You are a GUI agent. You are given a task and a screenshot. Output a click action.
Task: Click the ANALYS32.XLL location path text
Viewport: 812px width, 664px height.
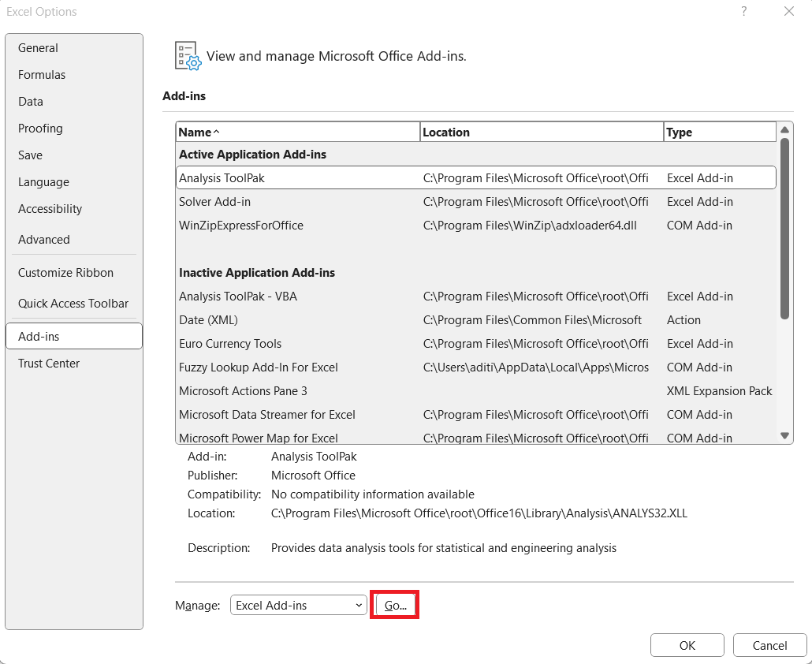click(479, 513)
